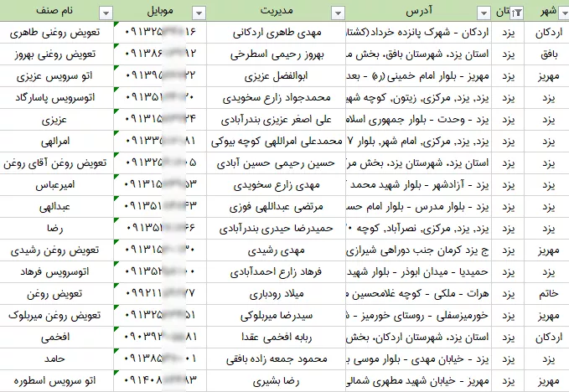Select the نام صنف header label
569x392 pixels.
click(x=54, y=11)
